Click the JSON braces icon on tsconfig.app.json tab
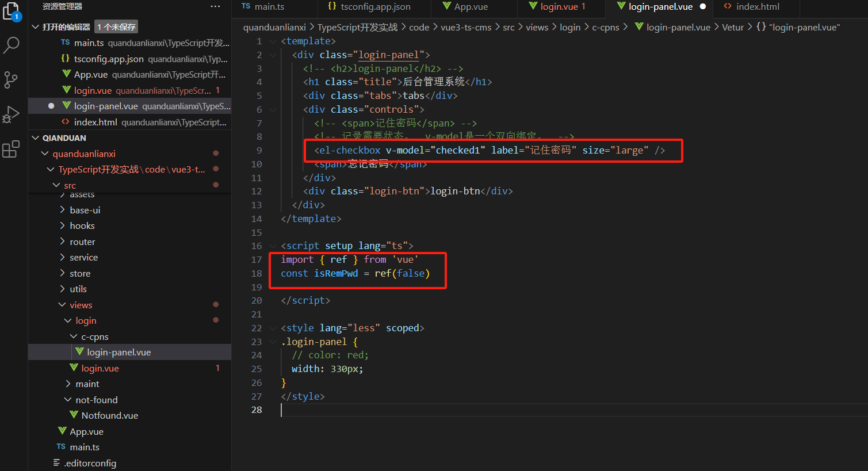 point(332,6)
